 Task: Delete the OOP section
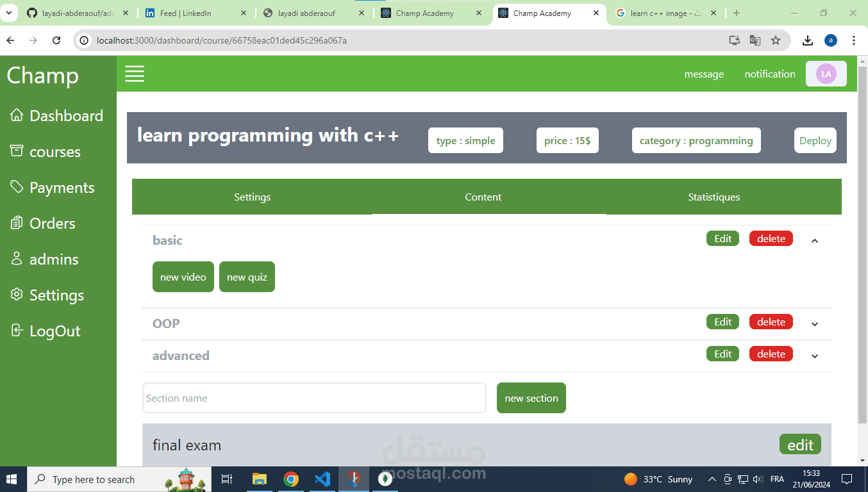click(x=771, y=322)
